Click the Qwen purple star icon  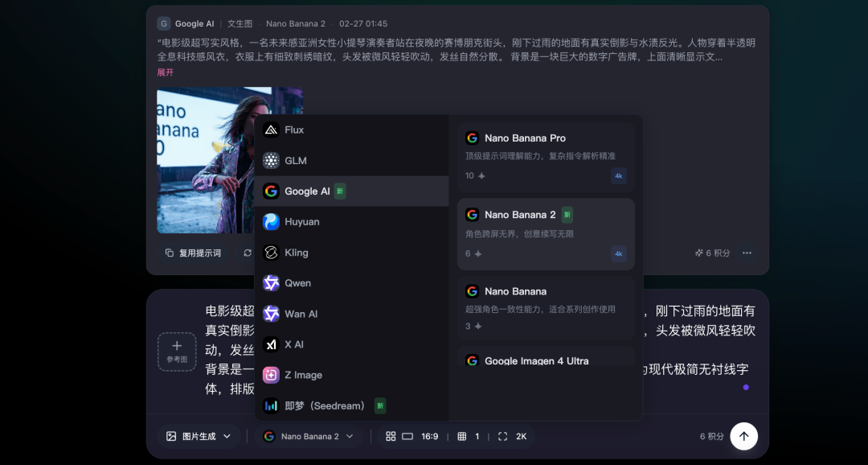pos(271,283)
